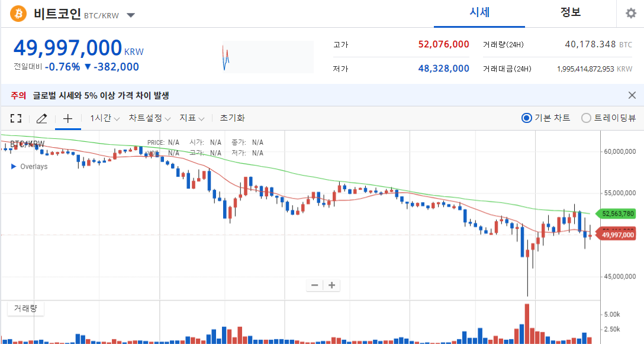Select the 트레이딩뷰 radio button
Viewport: 644px width, 344px height.
click(x=586, y=118)
